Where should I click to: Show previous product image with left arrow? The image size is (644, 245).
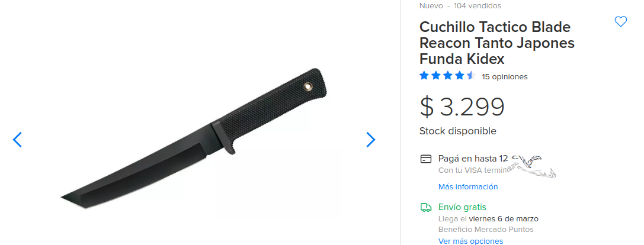point(17,140)
